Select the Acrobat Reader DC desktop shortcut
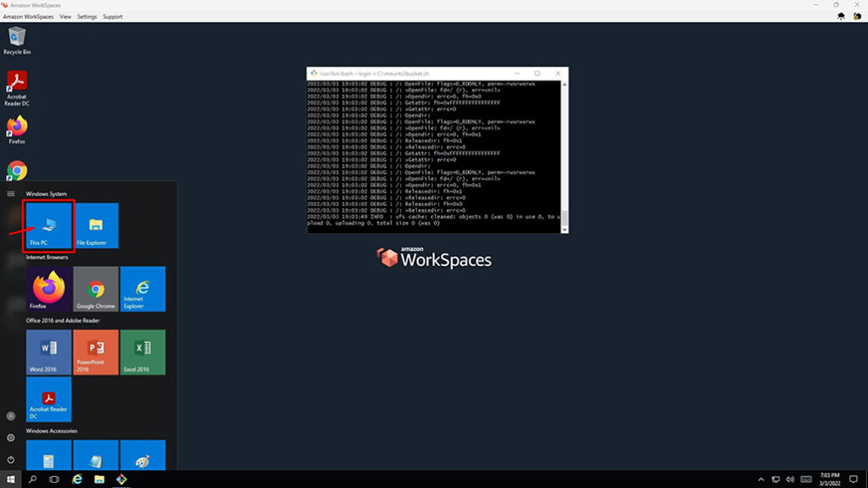Screen dimensions: 868x488 [x=17, y=88]
